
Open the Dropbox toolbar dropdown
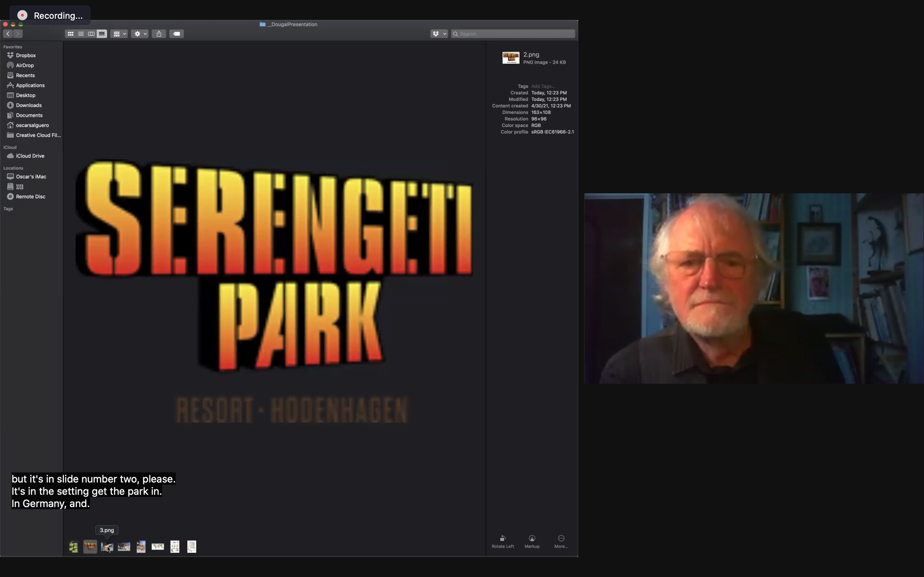(x=439, y=34)
